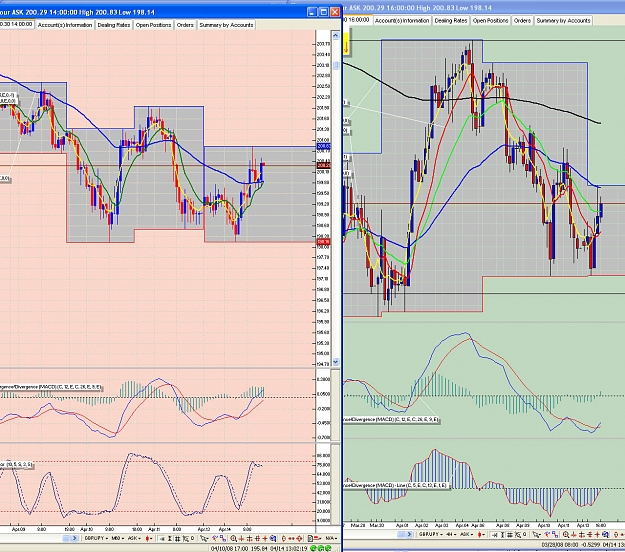
Task: Click refresh chart icon in right toolbar
Action: [x=605, y=535]
